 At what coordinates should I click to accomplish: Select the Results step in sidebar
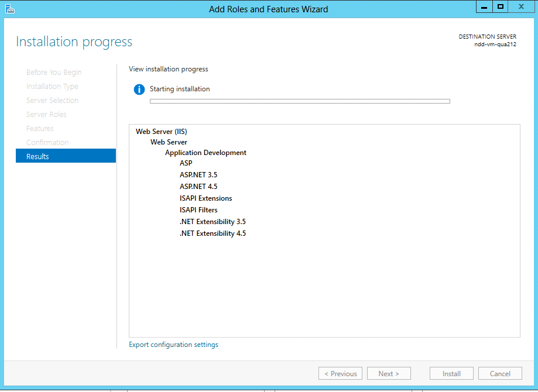66,156
